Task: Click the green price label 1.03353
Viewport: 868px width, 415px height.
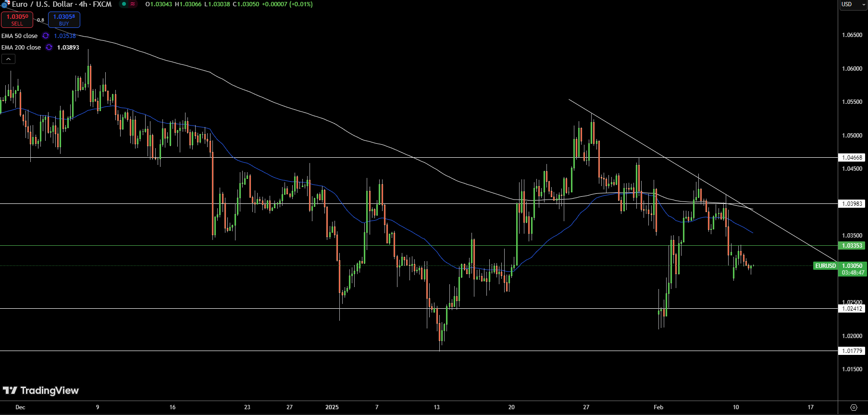Action: [x=852, y=246]
